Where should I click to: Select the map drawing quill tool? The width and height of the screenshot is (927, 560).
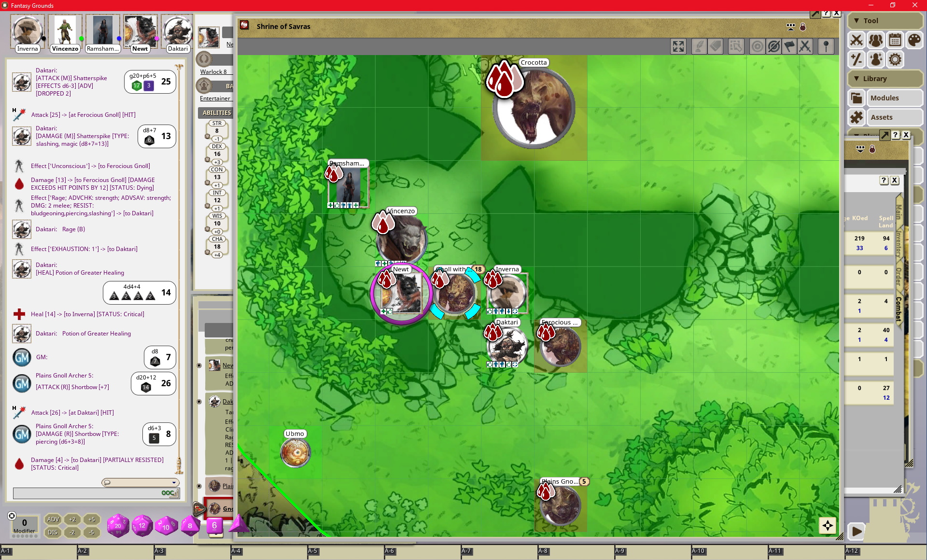tap(699, 46)
